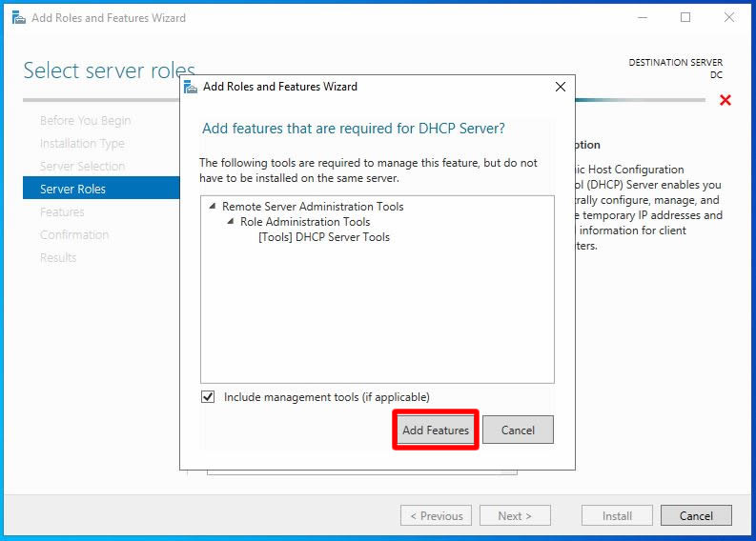Close the DHCP features dialog with X
The image size is (756, 541).
pos(561,87)
